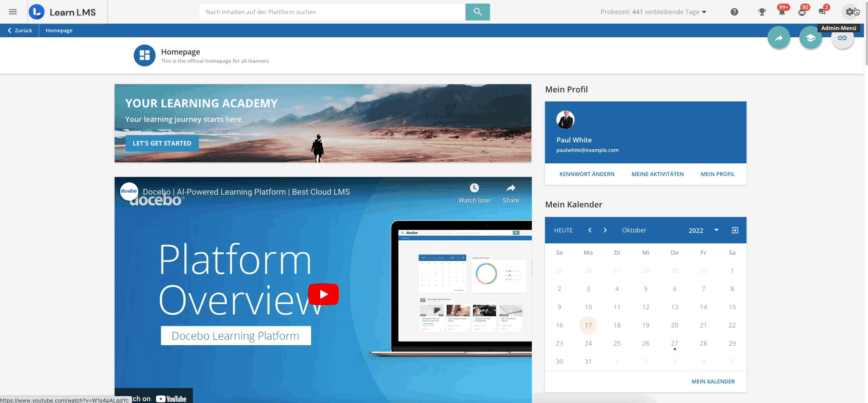Viewport: 868px width, 403px height.
Task: Open MEIN PROFIL link
Action: tap(718, 174)
